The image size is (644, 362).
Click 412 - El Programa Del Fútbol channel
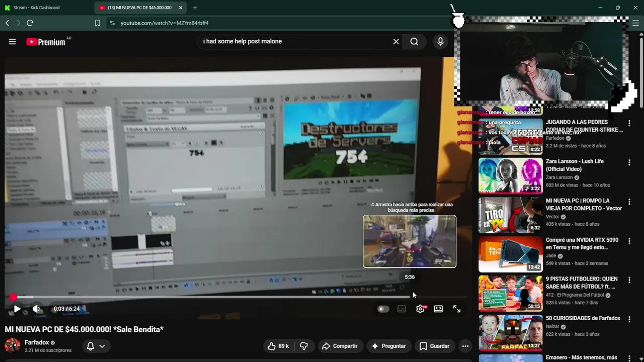(x=575, y=295)
